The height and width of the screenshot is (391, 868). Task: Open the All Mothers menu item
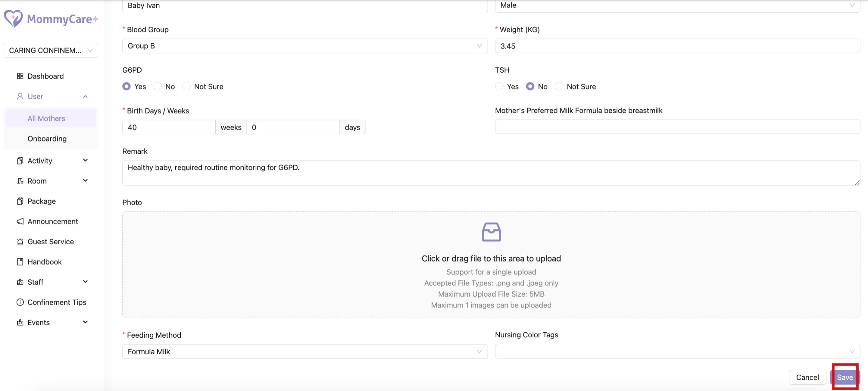46,118
